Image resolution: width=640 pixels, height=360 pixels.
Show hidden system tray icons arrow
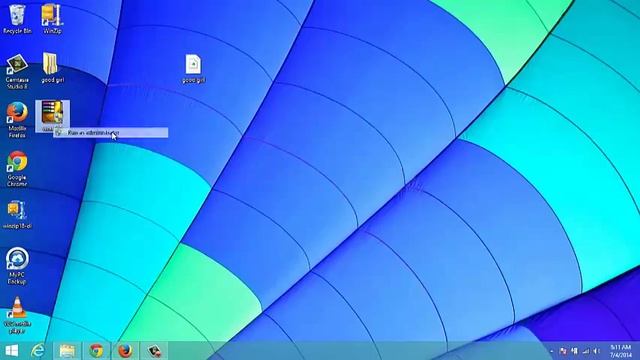click(552, 351)
